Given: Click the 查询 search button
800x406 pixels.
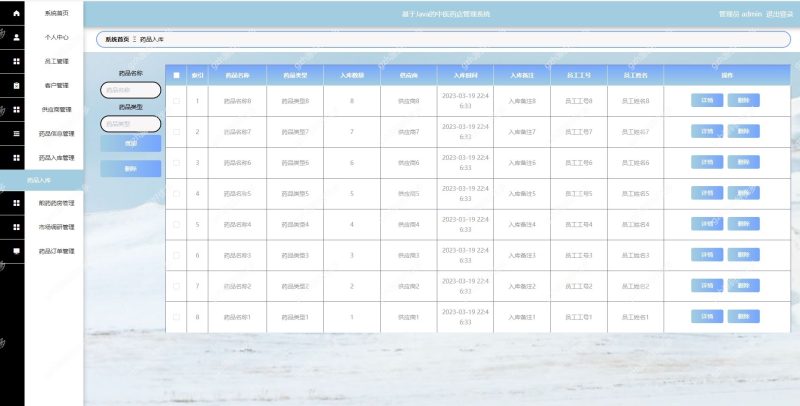Looking at the screenshot, I should [130, 143].
